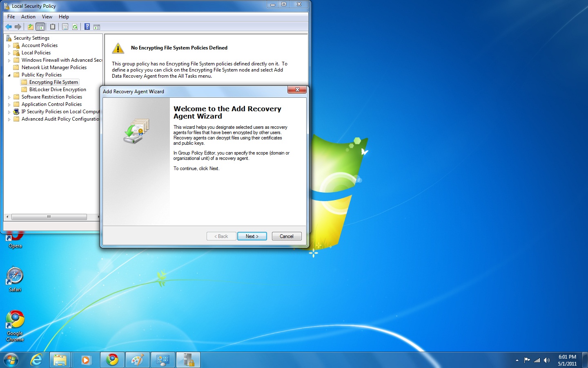Click Cancel in the wizard
Image resolution: width=588 pixels, height=368 pixels.
[286, 236]
